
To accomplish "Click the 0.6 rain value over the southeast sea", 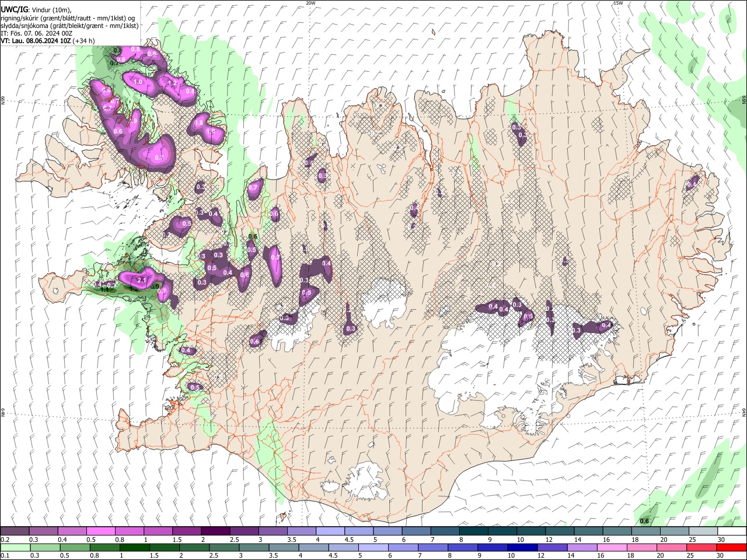I will point(645,521).
